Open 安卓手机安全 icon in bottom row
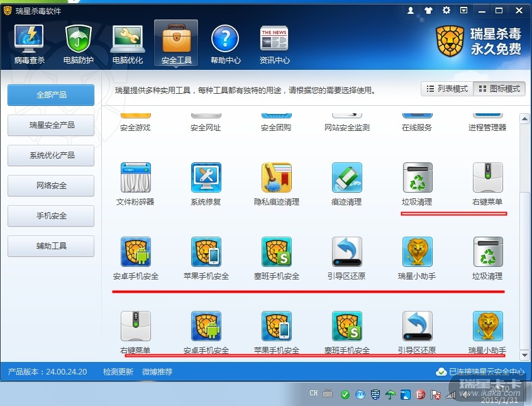532x406 pixels. (x=206, y=326)
